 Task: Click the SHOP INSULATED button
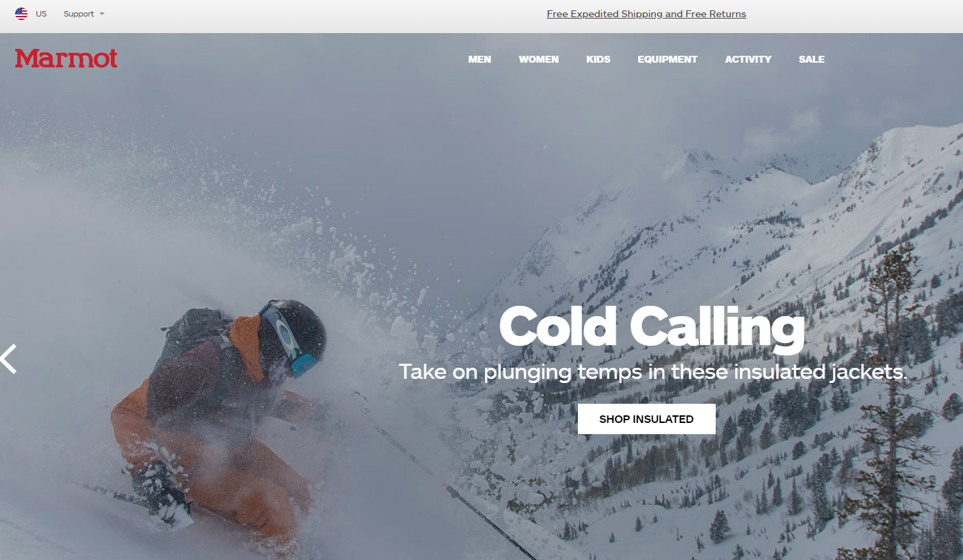pos(646,419)
